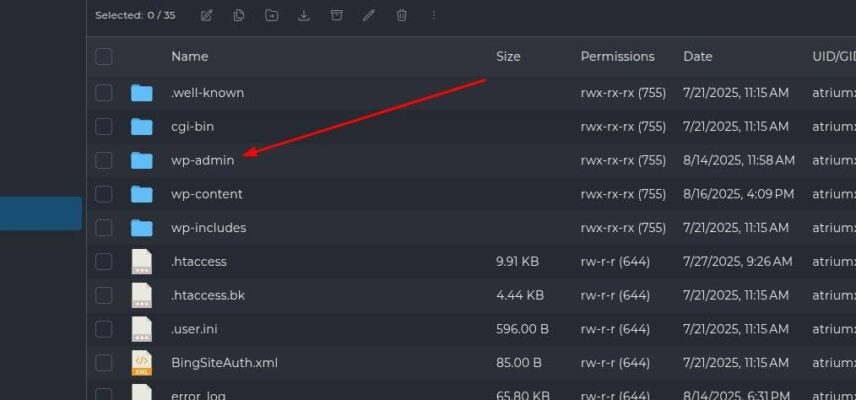Check the .user.ini row checkbox
The width and height of the screenshot is (856, 400).
(x=104, y=329)
